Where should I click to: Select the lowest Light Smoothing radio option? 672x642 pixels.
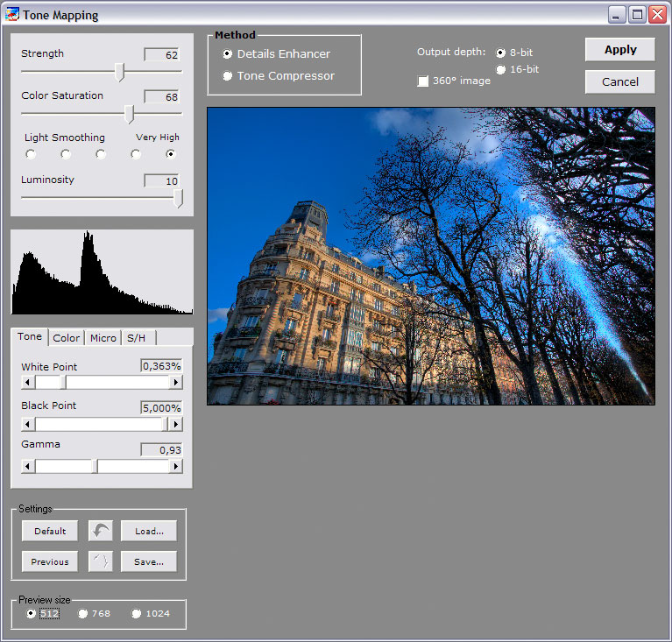click(x=31, y=154)
